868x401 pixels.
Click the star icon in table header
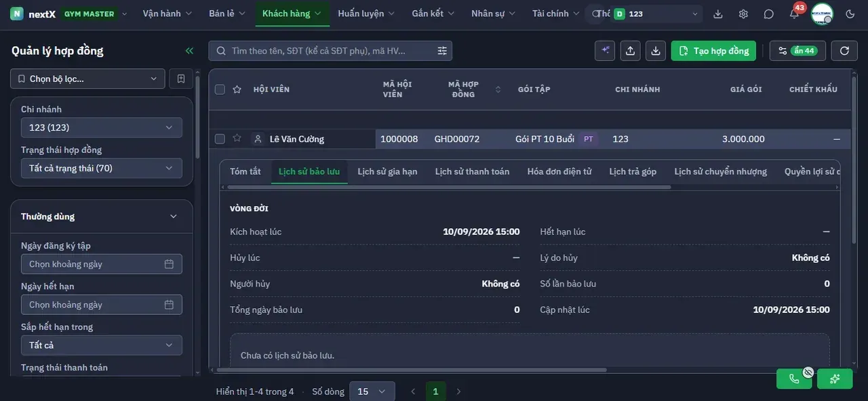(x=237, y=89)
